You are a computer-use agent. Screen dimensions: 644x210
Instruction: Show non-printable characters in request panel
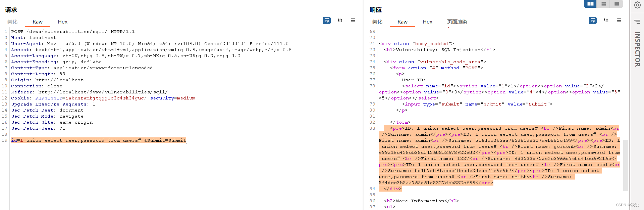340,20
